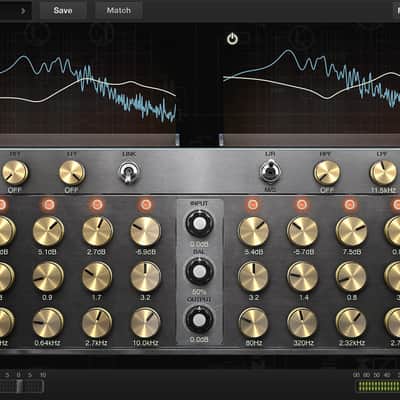Click the right-panel HPF knob reading OFF

click(x=327, y=173)
